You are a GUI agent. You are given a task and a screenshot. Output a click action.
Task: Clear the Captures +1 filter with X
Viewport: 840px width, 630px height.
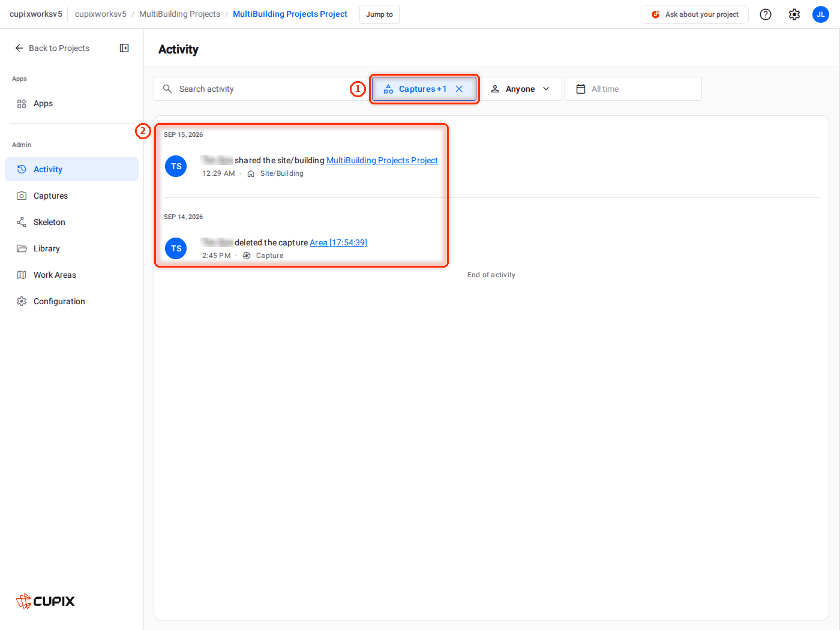click(x=459, y=89)
